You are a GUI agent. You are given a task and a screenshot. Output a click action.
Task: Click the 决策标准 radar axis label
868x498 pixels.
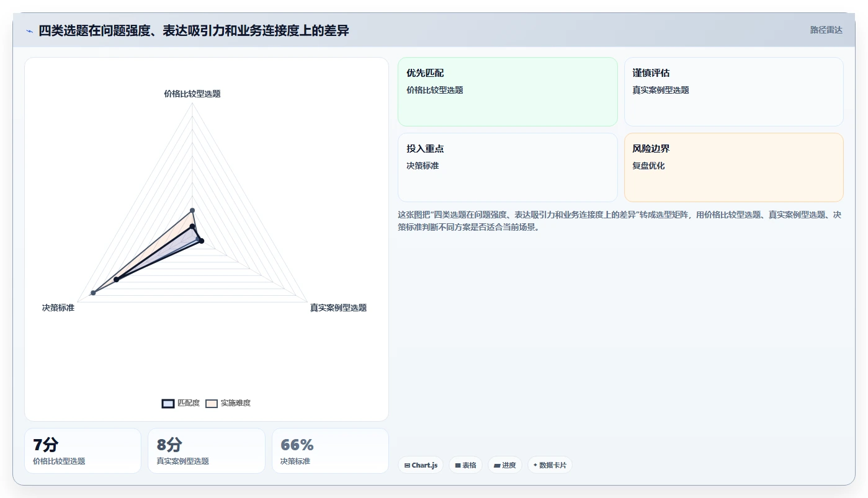(x=58, y=308)
